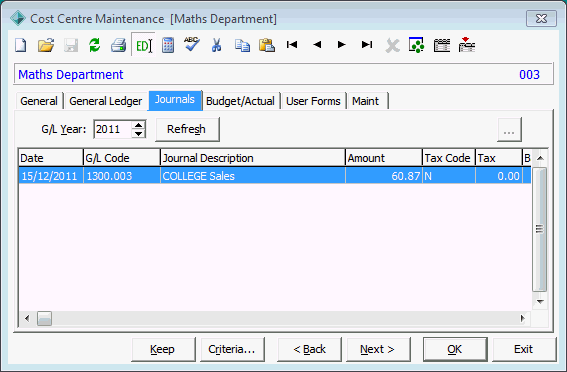567x372 pixels.
Task: Decrease G/L Year with down spinner
Action: 138,133
